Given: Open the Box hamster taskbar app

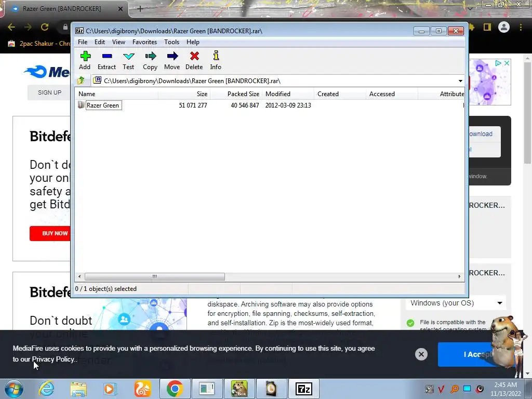Looking at the screenshot, I should 240,389.
